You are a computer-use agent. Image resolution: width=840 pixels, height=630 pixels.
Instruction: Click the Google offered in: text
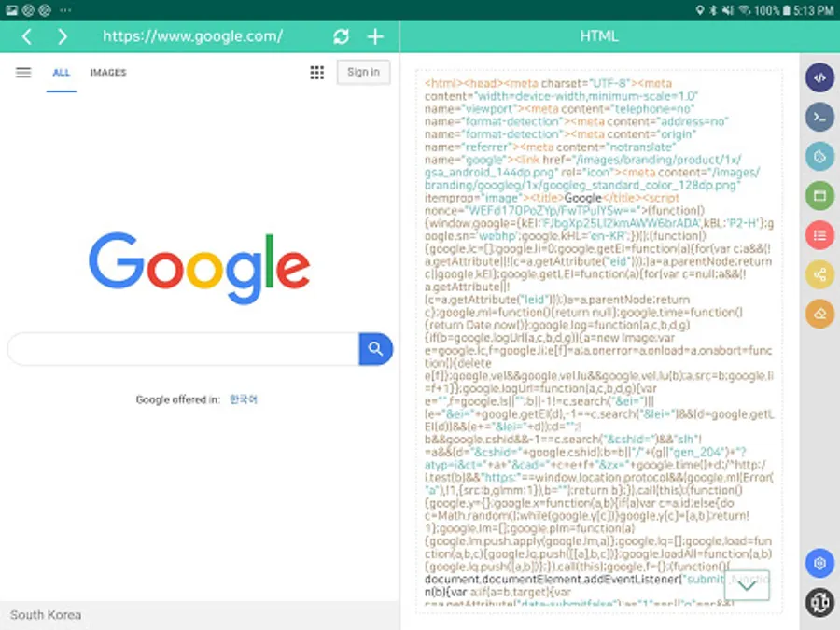coord(178,399)
